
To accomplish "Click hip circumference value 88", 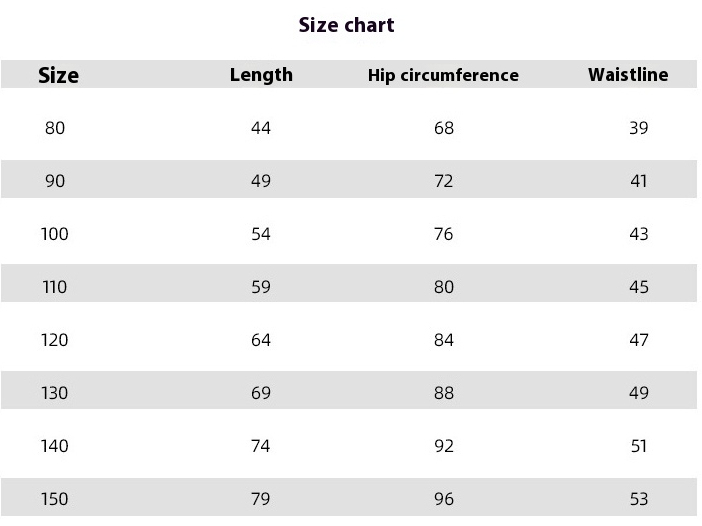I will (x=444, y=393).
